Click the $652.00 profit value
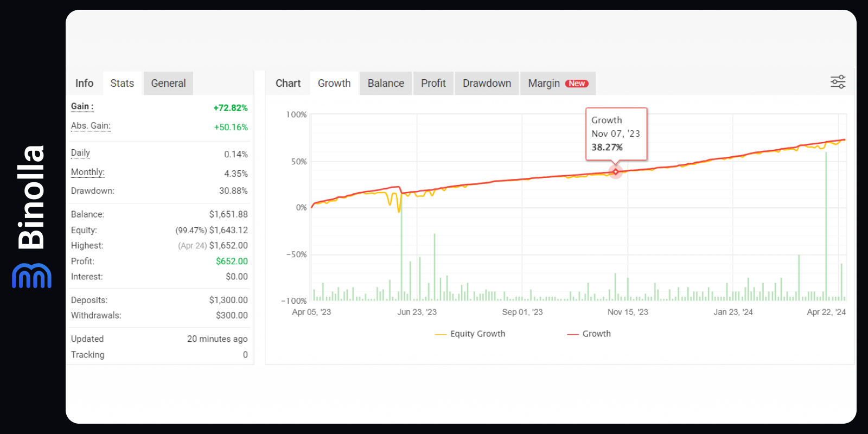This screenshot has width=868, height=434. (x=232, y=261)
